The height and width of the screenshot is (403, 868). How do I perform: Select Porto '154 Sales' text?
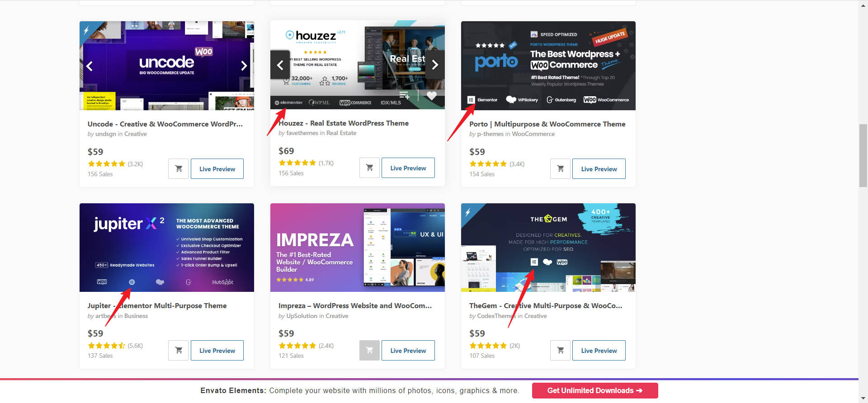(482, 174)
